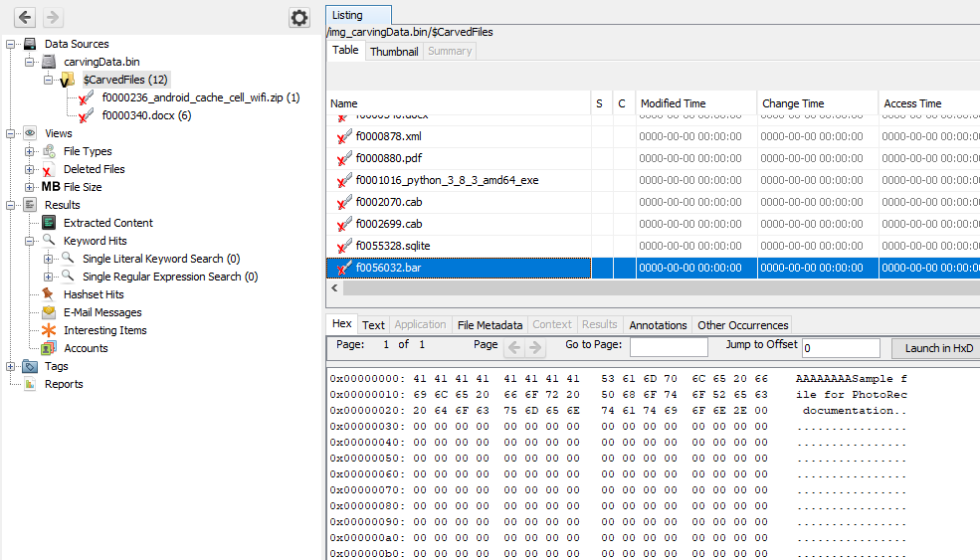
Task: Click the E-Mail Messages envelope icon
Action: pyautogui.click(x=48, y=312)
